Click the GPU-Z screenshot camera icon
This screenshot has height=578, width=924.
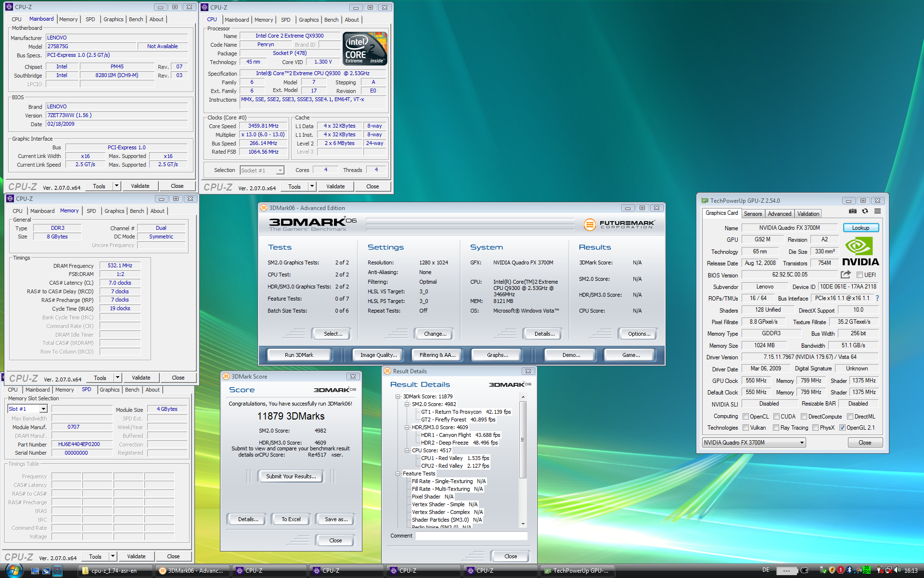853,211
